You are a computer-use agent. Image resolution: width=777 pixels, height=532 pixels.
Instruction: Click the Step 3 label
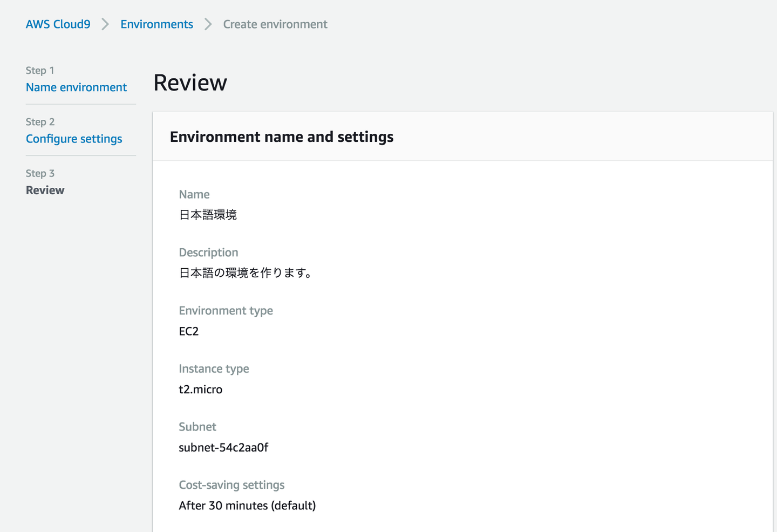[x=40, y=173]
